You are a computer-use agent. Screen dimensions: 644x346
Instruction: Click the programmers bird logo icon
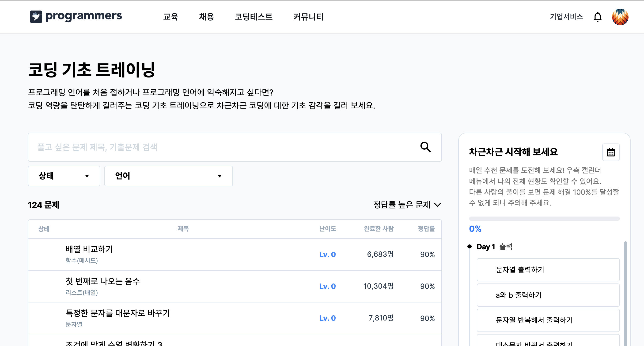coord(36,16)
